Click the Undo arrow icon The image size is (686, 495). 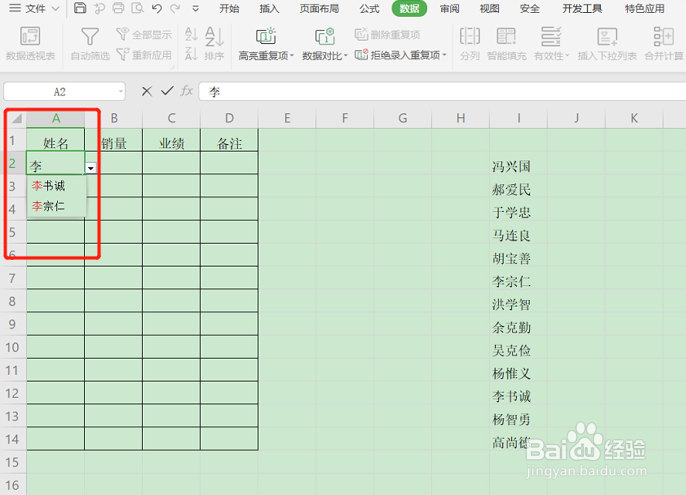click(x=157, y=8)
